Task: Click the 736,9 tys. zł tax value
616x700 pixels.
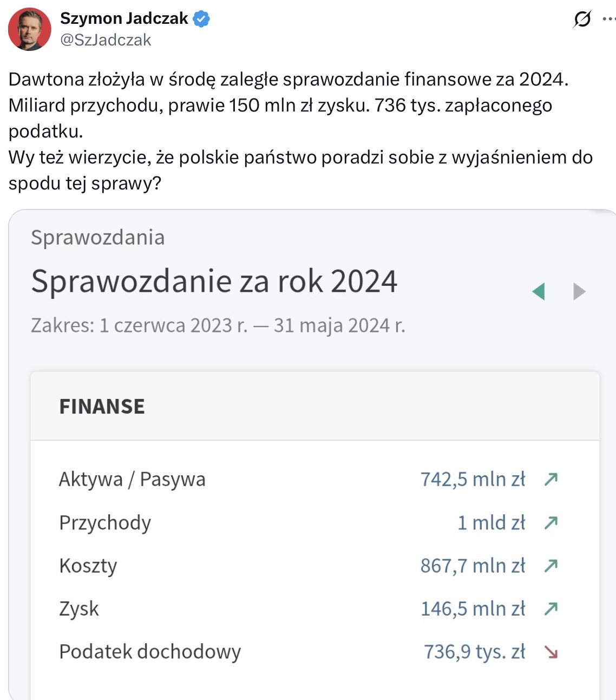Action: (x=474, y=652)
